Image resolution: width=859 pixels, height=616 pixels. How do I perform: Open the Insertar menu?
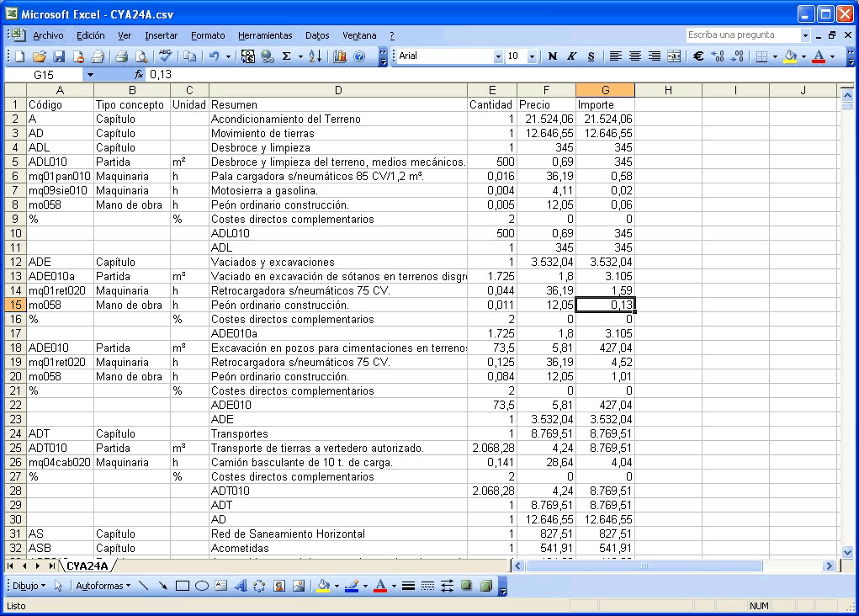coord(161,35)
